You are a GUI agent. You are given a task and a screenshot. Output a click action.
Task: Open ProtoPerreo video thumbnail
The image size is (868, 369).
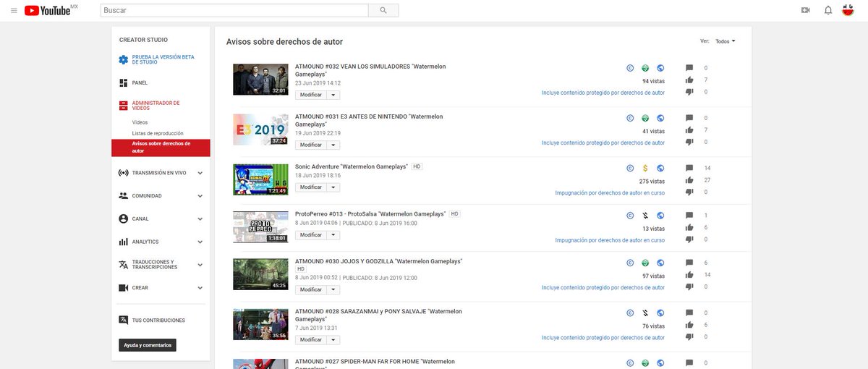(260, 227)
